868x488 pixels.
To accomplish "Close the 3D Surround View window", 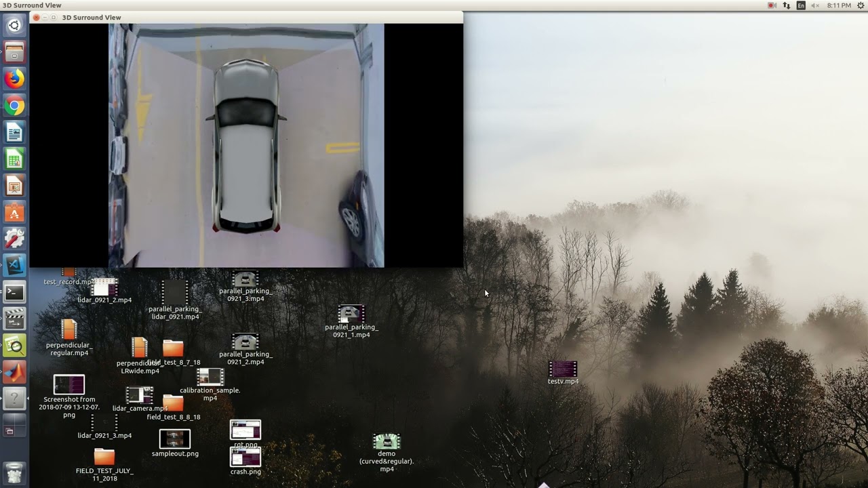I will 36,18.
